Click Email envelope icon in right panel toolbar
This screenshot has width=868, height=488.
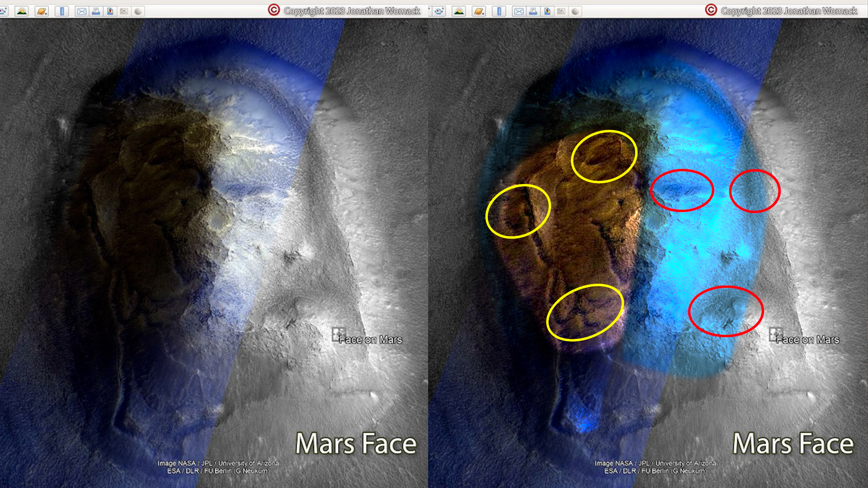click(519, 11)
